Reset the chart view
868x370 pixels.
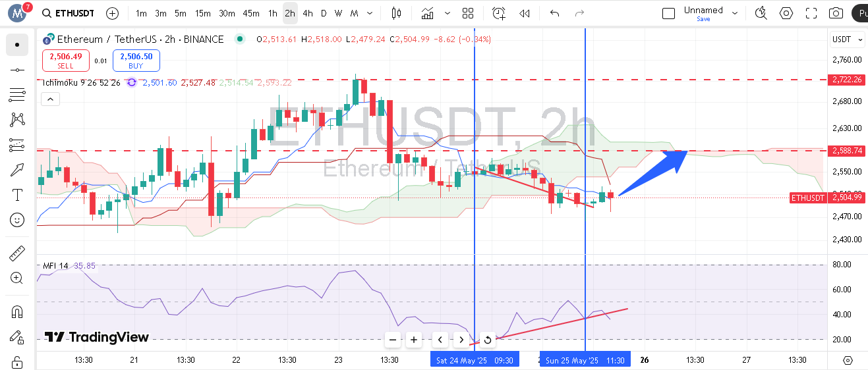487,340
